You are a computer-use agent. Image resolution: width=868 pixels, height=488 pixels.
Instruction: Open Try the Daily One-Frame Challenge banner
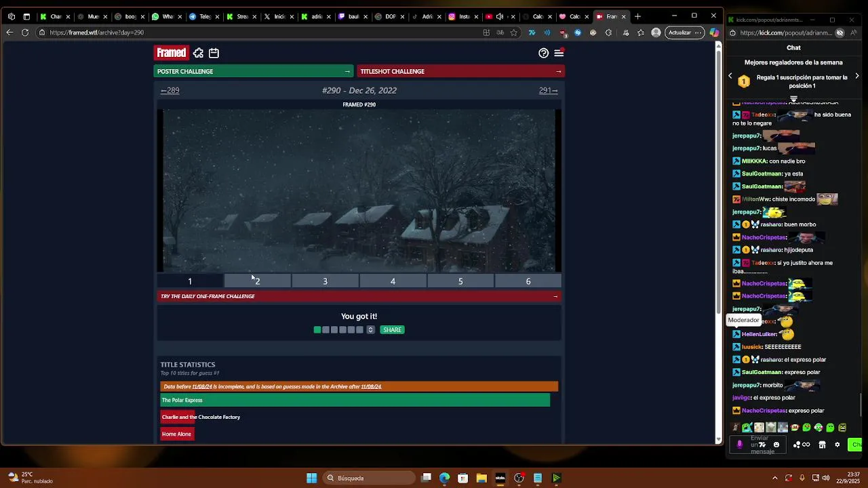(x=359, y=296)
